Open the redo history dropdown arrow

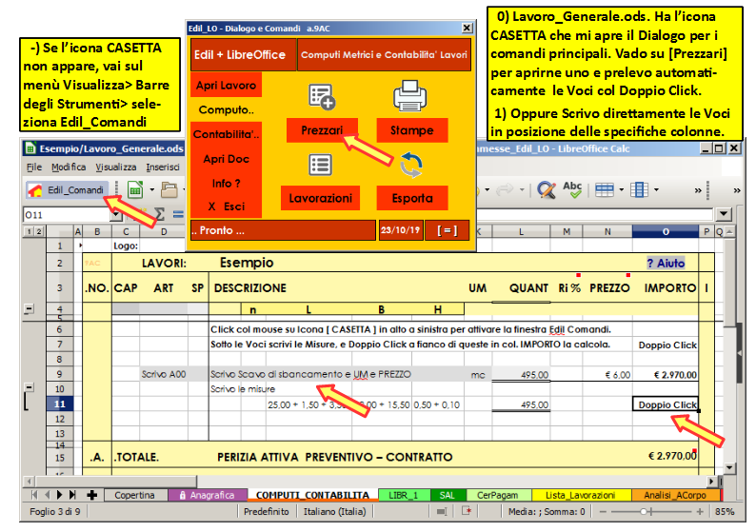pos(522,189)
